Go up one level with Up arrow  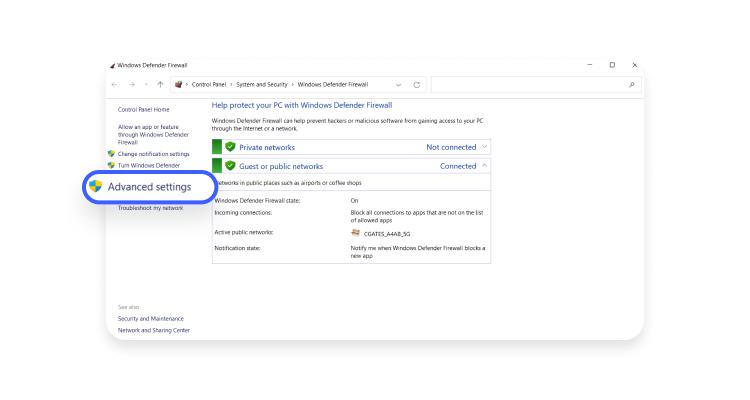coord(160,85)
